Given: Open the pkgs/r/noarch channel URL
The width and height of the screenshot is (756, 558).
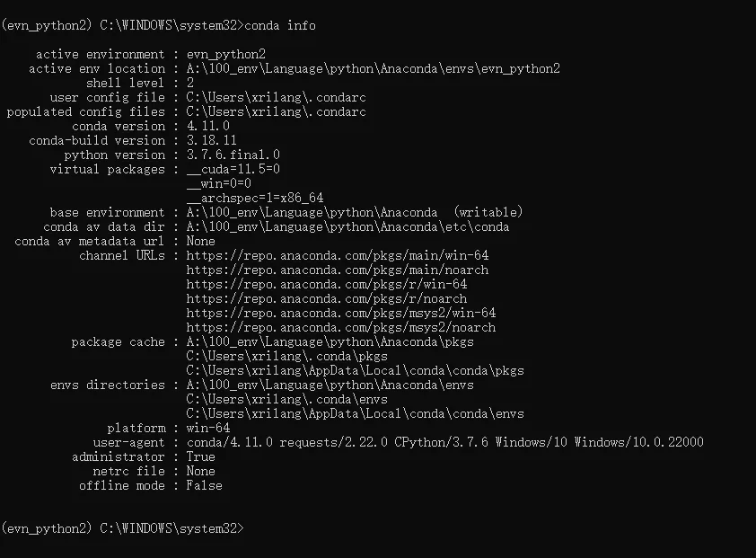Looking at the screenshot, I should point(327,299).
